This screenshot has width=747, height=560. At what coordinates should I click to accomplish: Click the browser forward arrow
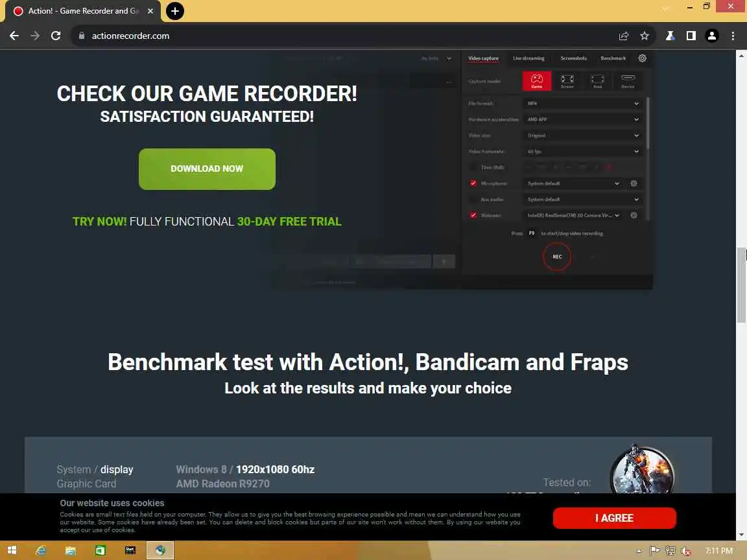point(35,36)
